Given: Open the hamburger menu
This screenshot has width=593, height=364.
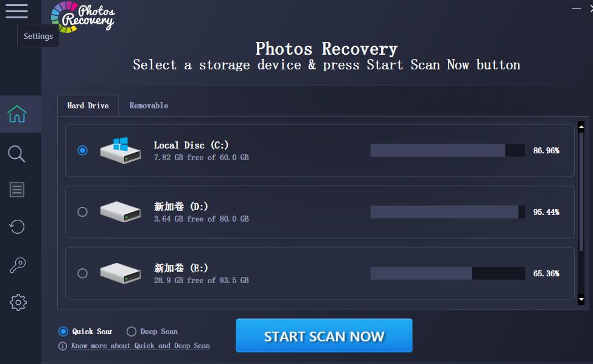Looking at the screenshot, I should [16, 11].
